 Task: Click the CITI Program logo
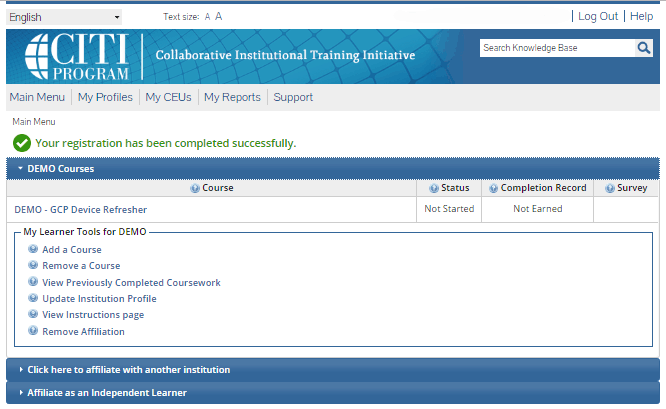tap(77, 56)
